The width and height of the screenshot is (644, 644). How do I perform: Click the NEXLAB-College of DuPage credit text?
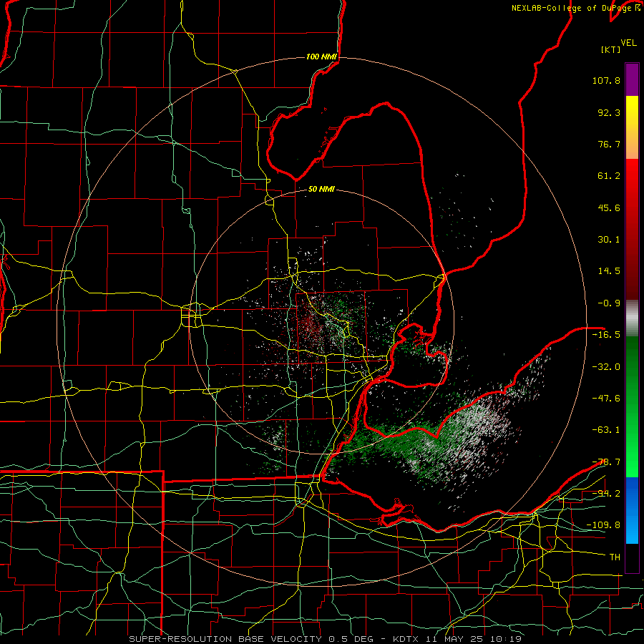571,8
